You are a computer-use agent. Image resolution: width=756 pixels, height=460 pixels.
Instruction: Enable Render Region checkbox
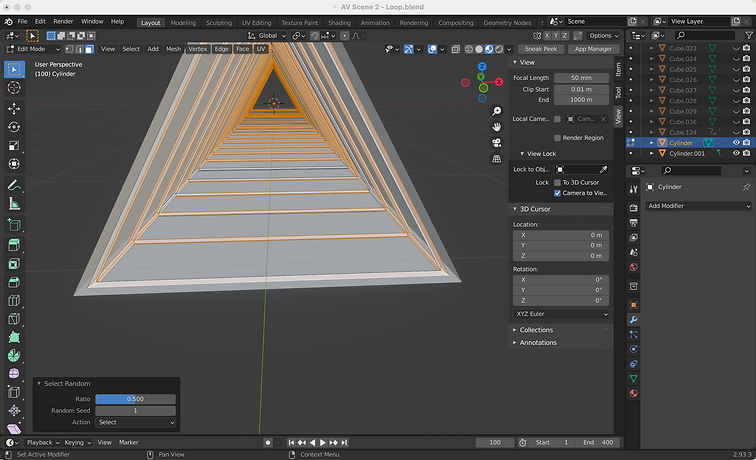(x=557, y=138)
